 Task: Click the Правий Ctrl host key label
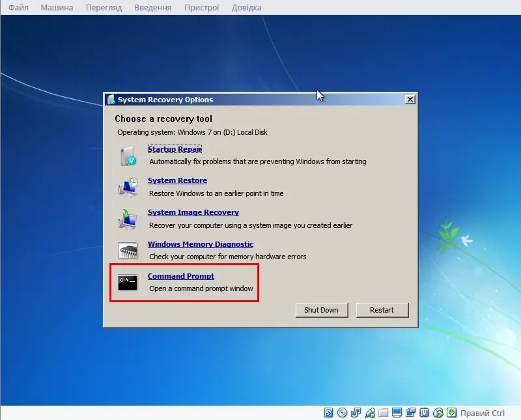coord(483,413)
